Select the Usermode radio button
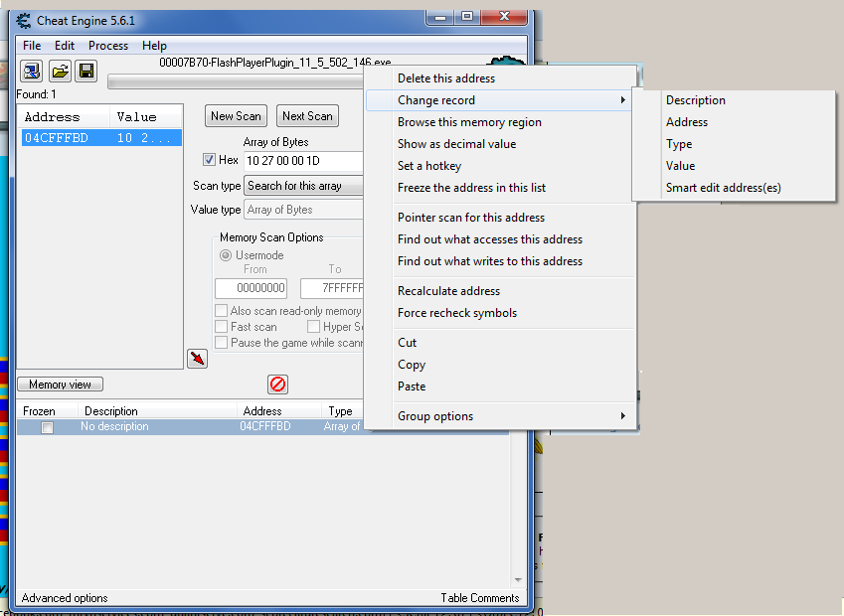Screen dimensions: 844x616 (x=226, y=255)
